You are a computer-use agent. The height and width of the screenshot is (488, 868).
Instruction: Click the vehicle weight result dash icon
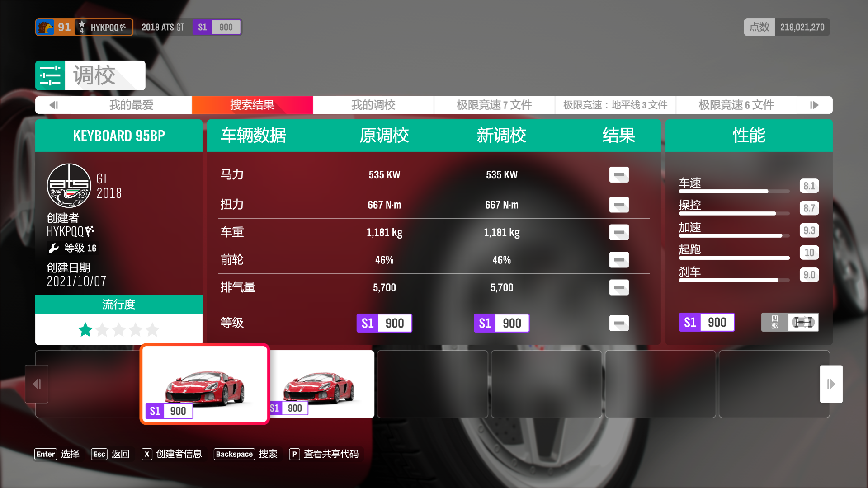[x=618, y=232]
